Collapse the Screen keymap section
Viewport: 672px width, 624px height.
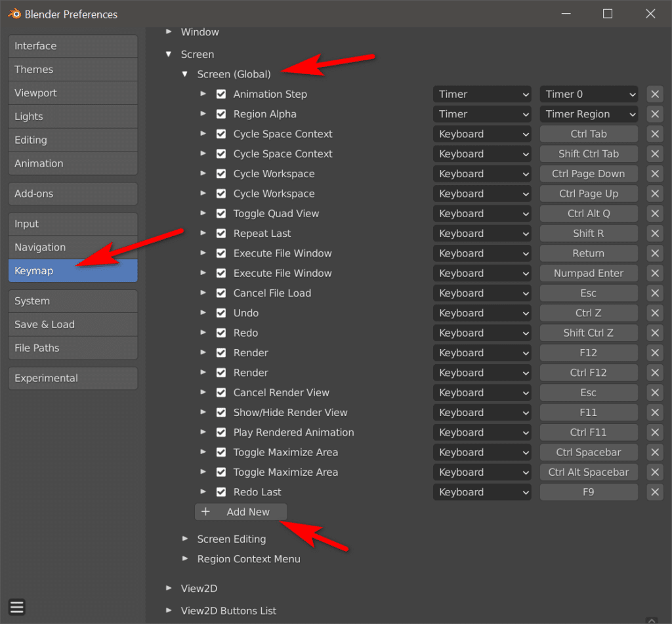(x=169, y=54)
